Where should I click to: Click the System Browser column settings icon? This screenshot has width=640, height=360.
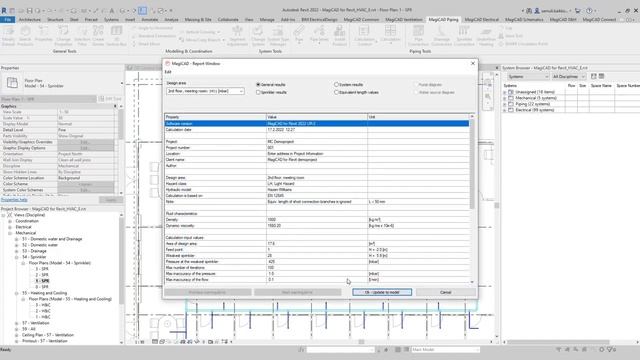(x=601, y=76)
